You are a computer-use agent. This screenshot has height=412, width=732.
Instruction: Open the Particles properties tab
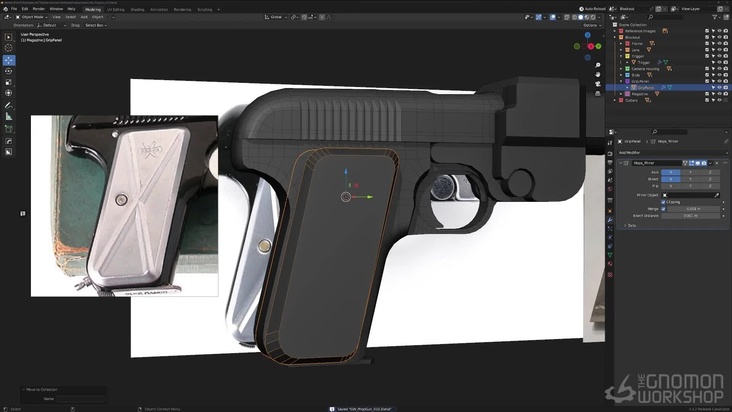(x=610, y=229)
